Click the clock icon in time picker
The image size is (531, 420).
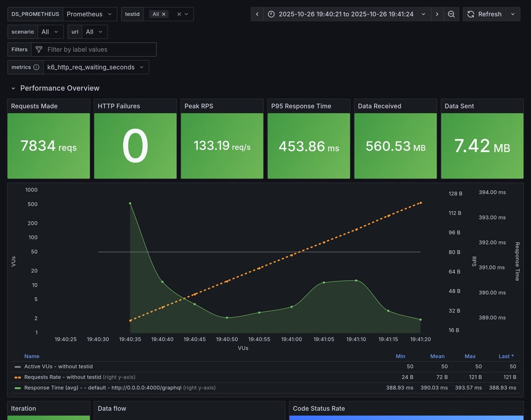271,14
